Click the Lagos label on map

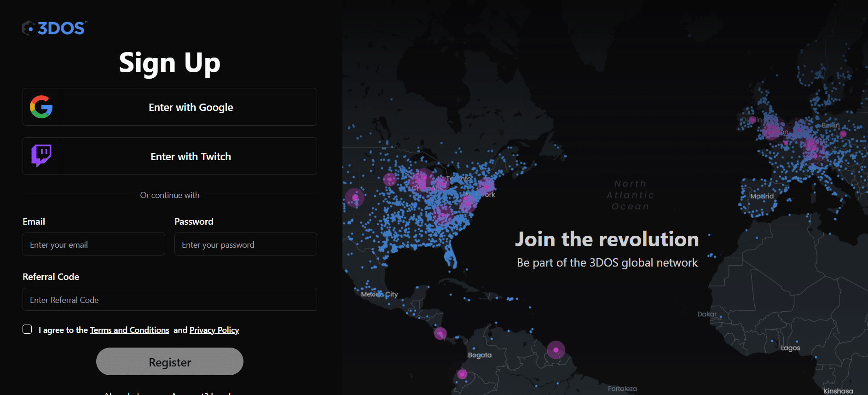[791, 348]
